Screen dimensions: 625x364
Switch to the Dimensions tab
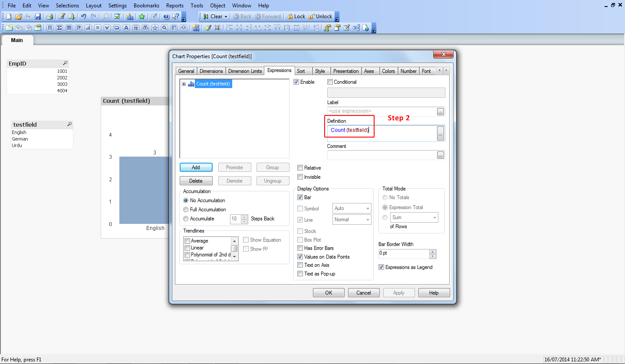click(x=211, y=71)
